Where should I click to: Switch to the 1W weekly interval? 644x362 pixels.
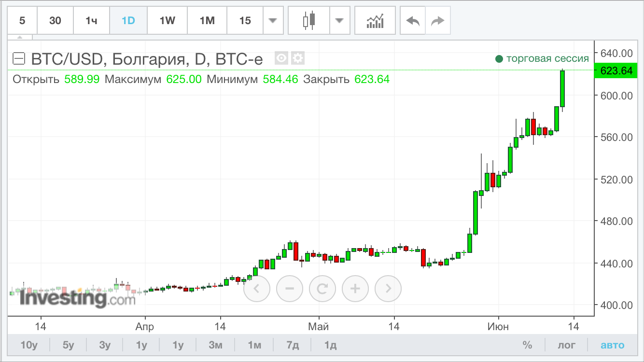167,20
